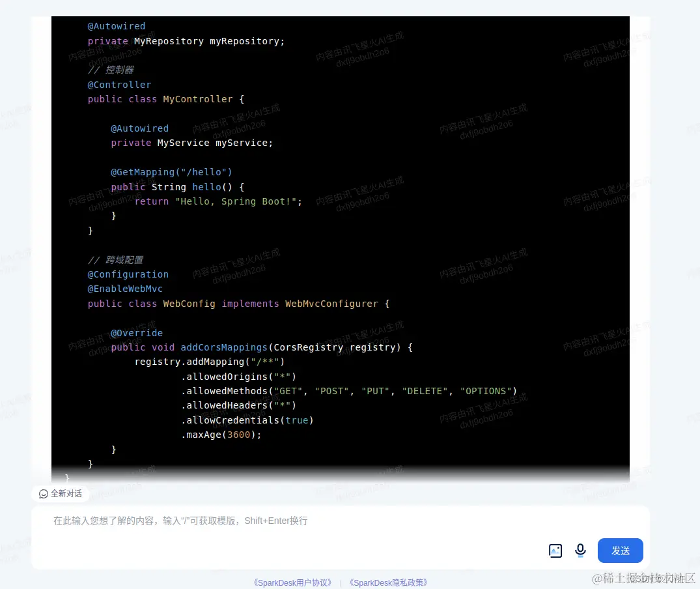Click the addCorsMappings method signature line

(x=262, y=347)
